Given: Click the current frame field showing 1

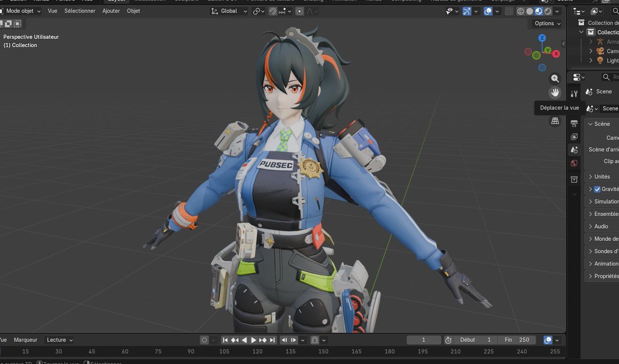Looking at the screenshot, I should [x=424, y=340].
